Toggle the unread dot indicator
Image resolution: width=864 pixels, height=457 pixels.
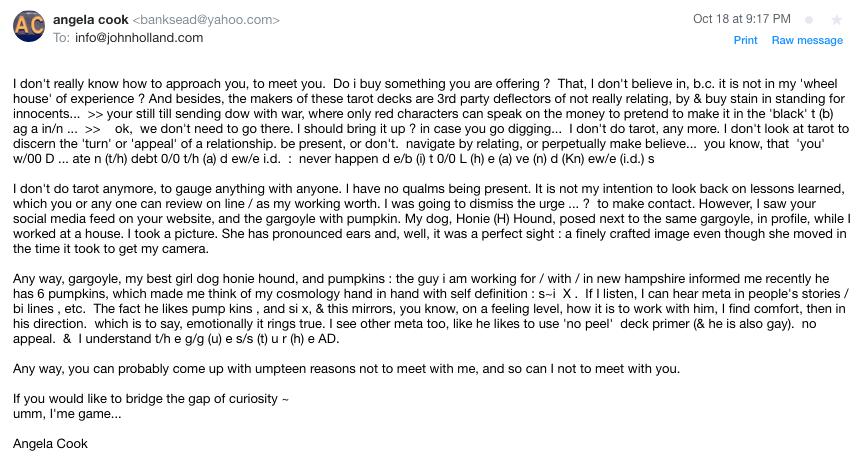(x=809, y=20)
